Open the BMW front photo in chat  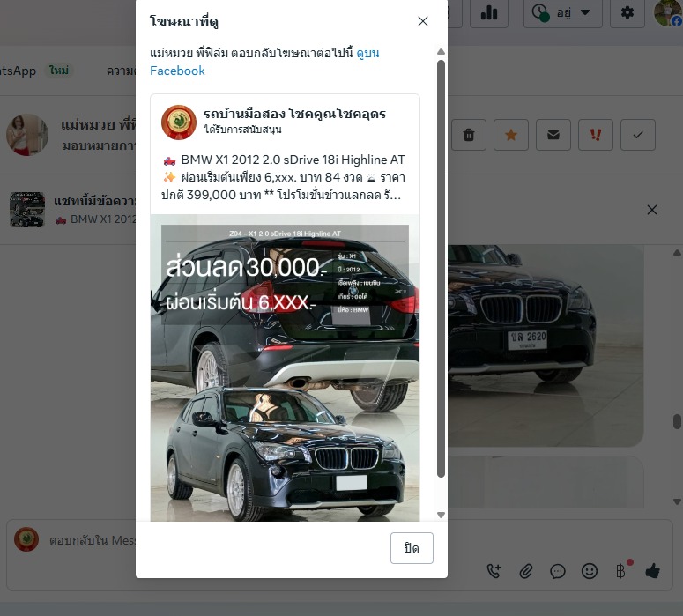546,345
